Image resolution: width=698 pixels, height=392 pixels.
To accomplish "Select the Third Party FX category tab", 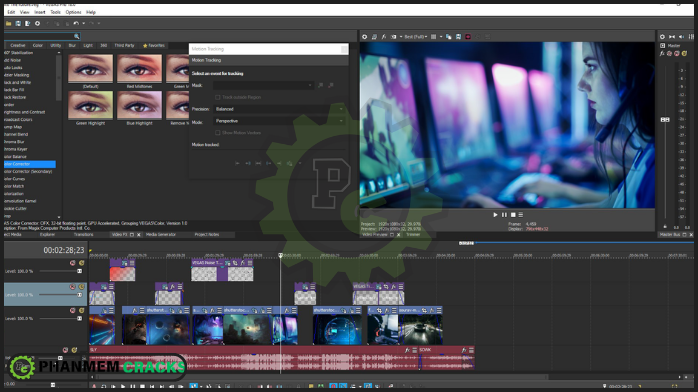I will 124,45.
